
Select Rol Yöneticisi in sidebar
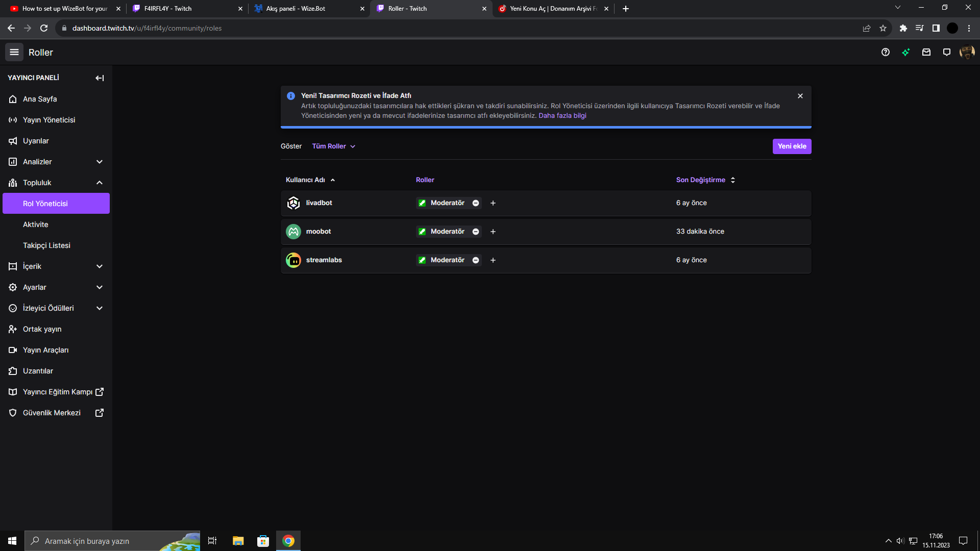(56, 204)
